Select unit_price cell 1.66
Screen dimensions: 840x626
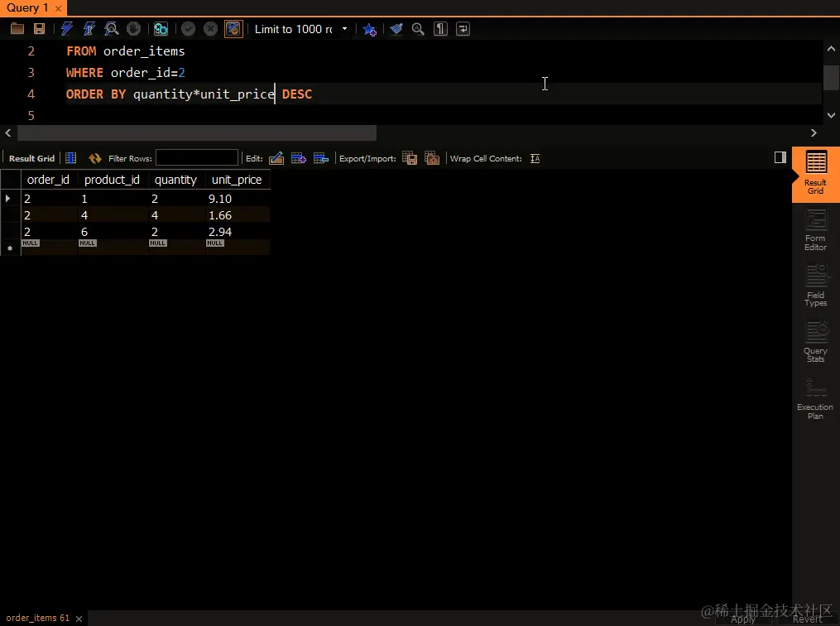238,215
